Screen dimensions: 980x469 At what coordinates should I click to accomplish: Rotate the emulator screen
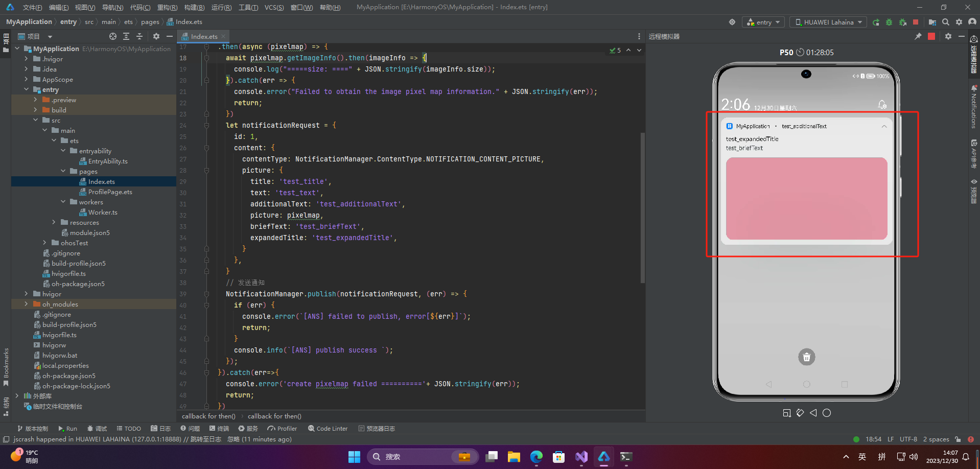800,413
